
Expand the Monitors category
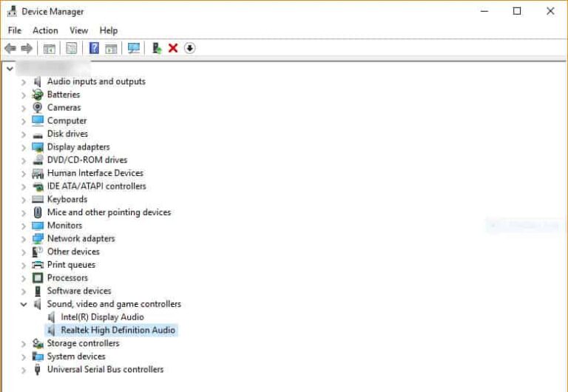click(x=24, y=226)
